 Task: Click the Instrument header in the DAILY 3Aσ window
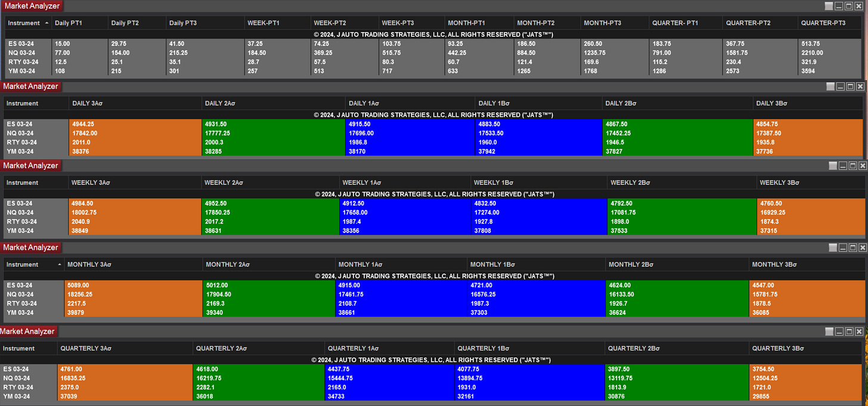pyautogui.click(x=36, y=103)
